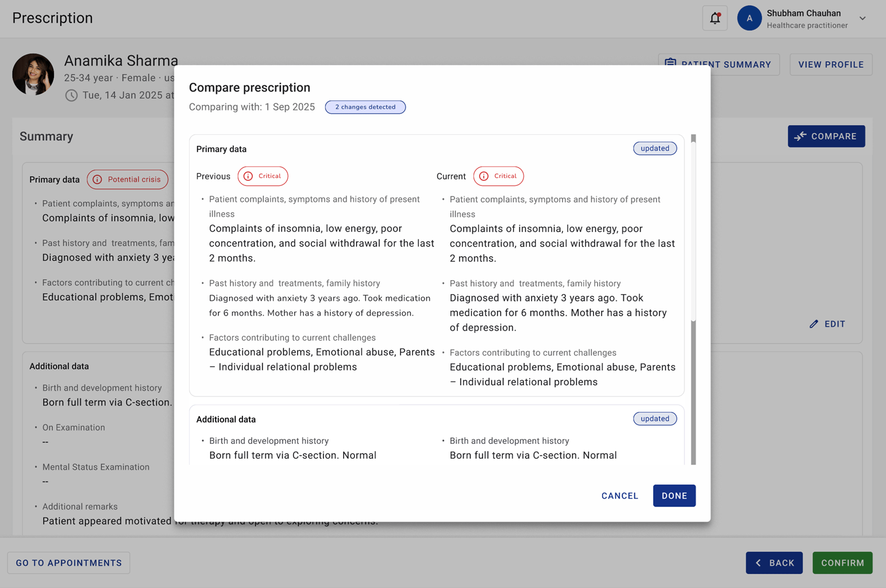Cancel the Compare prescription dialog
Image resolution: width=886 pixels, height=588 pixels.
coord(619,496)
